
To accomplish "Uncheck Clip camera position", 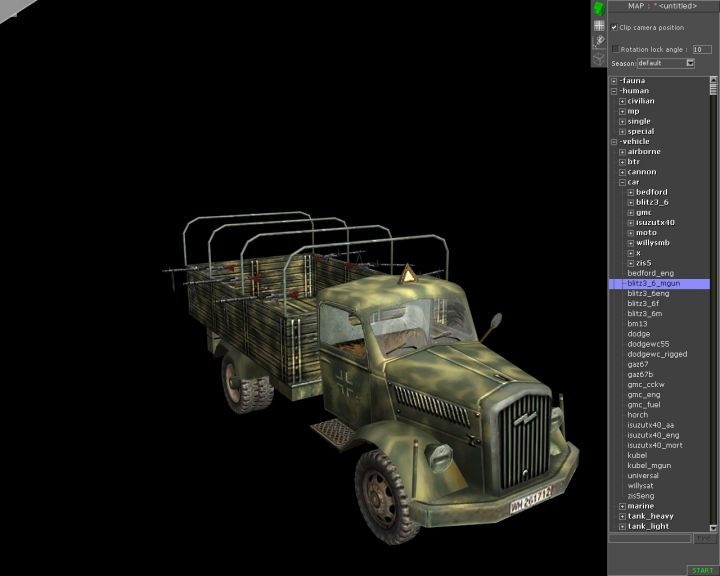I will [615, 27].
